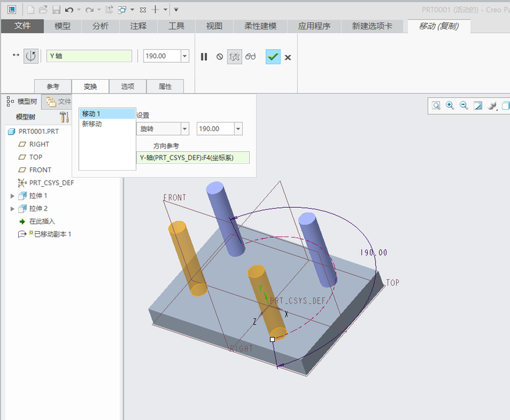Open the 变换 panel tab
This screenshot has width=510, height=420.
pyautogui.click(x=90, y=86)
